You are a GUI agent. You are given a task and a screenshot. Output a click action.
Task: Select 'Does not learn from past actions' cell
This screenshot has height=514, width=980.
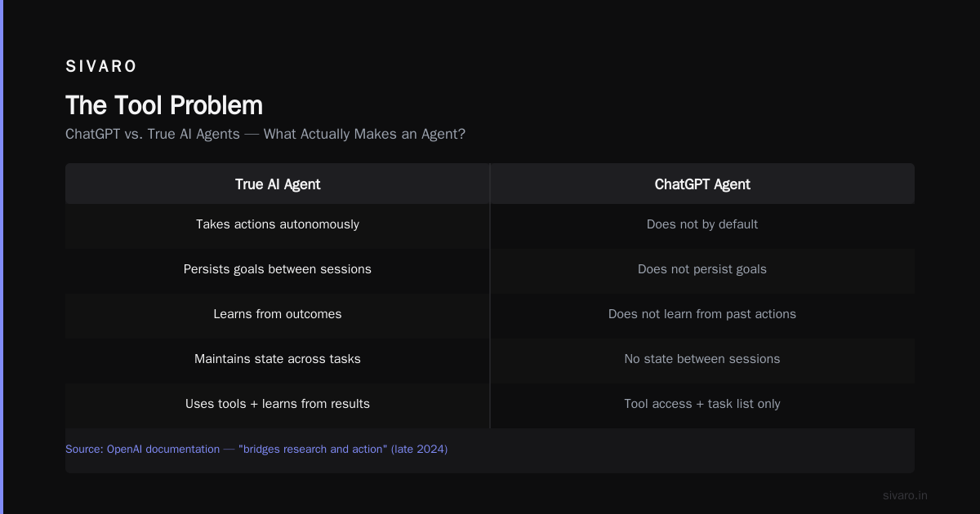(702, 314)
